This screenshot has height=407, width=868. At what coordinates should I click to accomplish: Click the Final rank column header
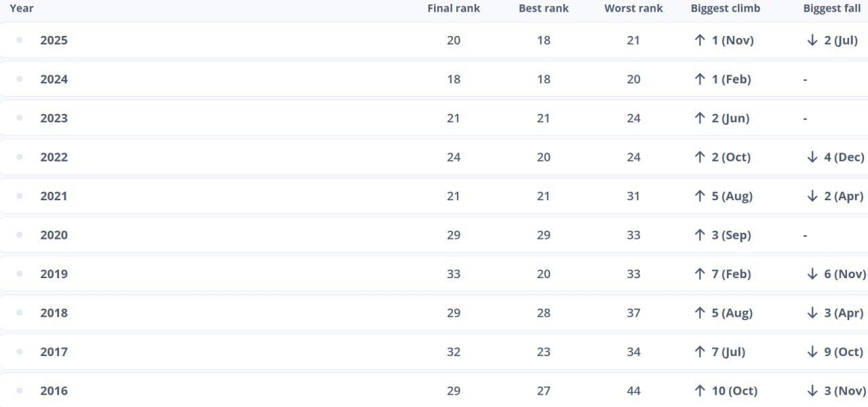(x=454, y=8)
